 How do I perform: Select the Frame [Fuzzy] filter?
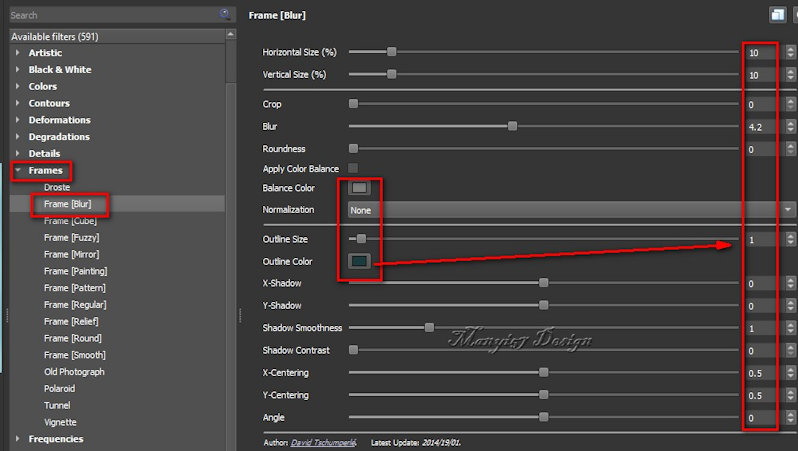pos(71,238)
